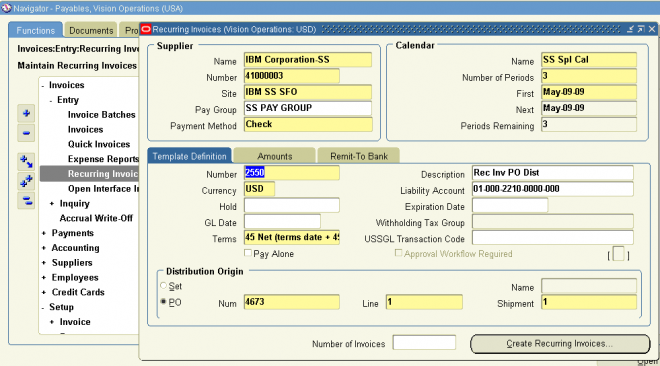Select Accrual Write-Off tree item
Image resolution: width=660 pixels, height=366 pixels.
pos(96,218)
